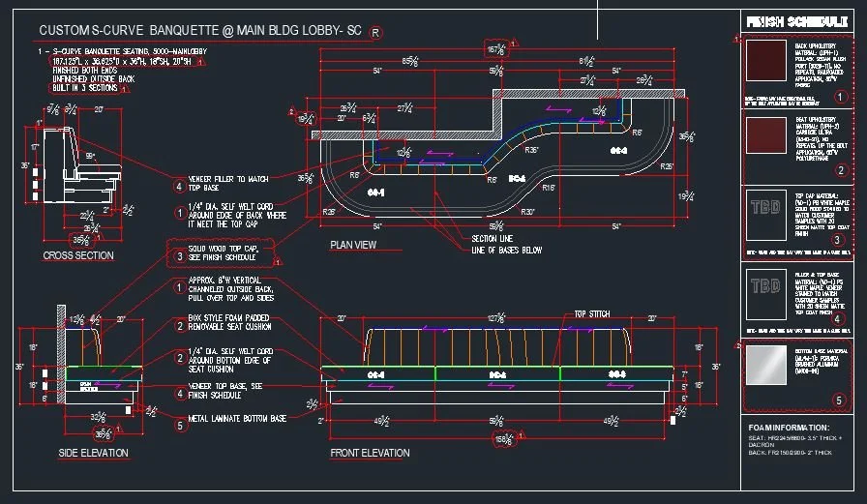Click the 127 1/8 dimension above front elevation
This screenshot has width=867, height=504.
496,318
